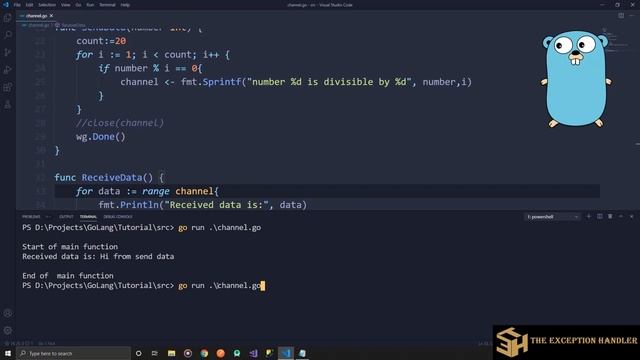Open Run and Debug view
Image resolution: width=640 pixels, height=360 pixels.
coord(8,70)
